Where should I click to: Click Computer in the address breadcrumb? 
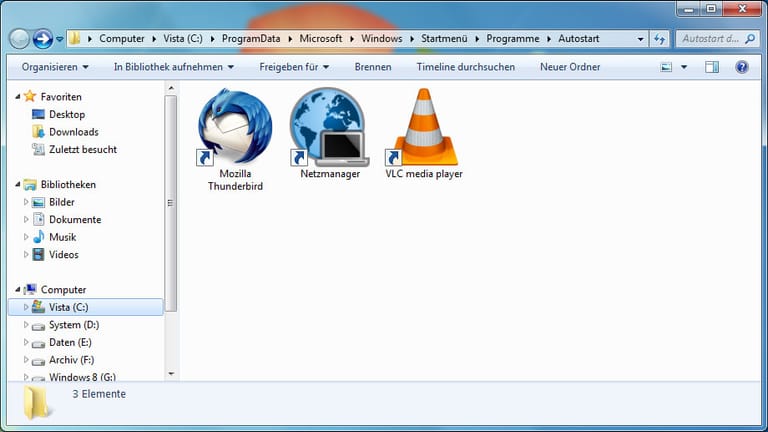point(121,39)
